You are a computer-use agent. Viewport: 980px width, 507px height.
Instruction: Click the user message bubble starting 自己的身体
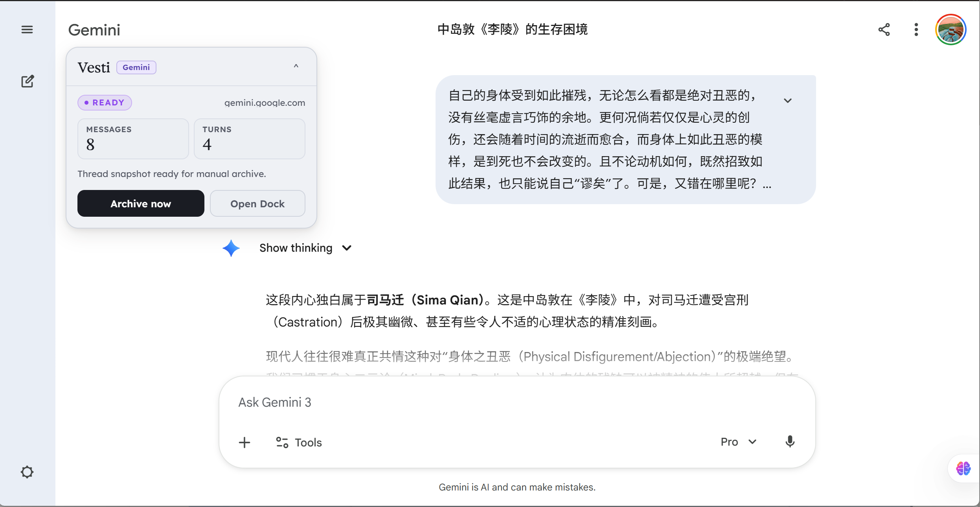click(625, 140)
